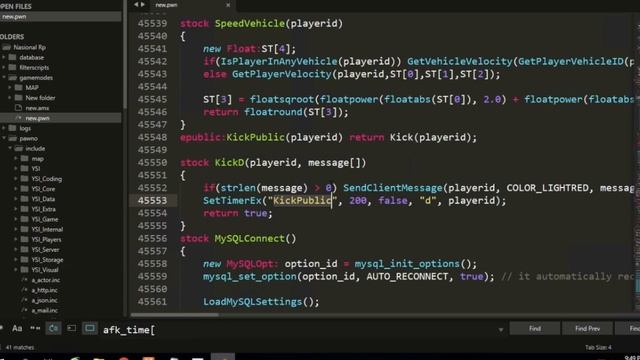The height and width of the screenshot is (360, 640).
Task: Click the YSI_Game folder icon
Action: [24, 219]
